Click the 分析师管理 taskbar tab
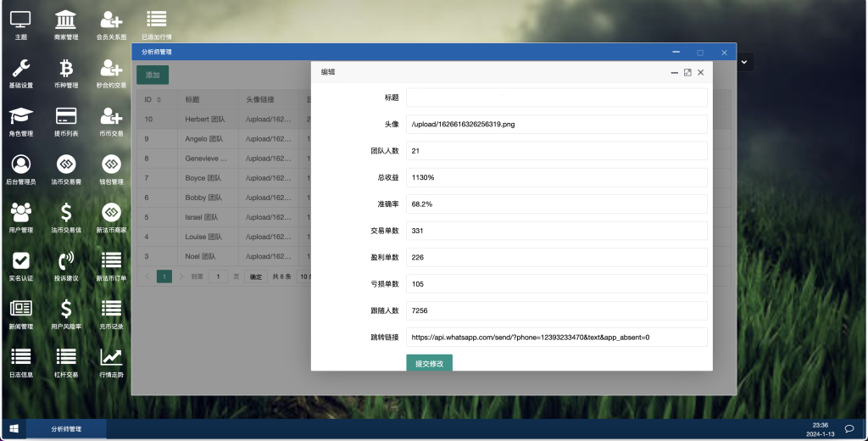The image size is (868, 441). tap(66, 429)
